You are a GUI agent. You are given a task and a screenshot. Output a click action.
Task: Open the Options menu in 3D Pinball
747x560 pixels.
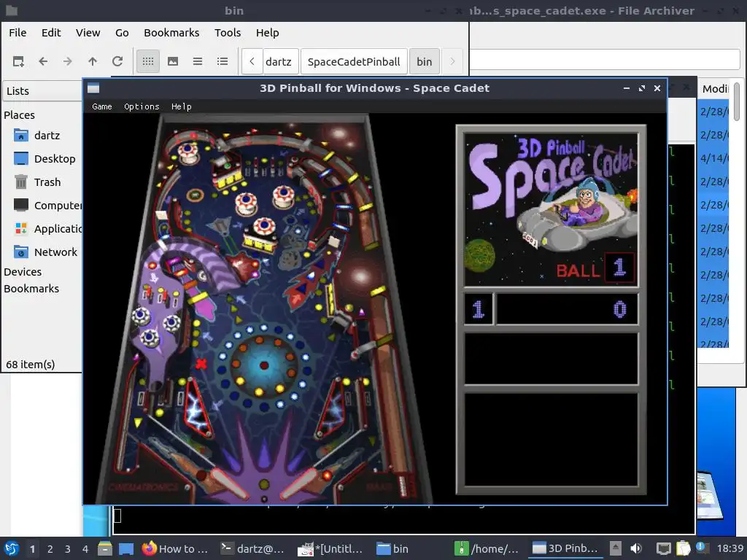[142, 106]
